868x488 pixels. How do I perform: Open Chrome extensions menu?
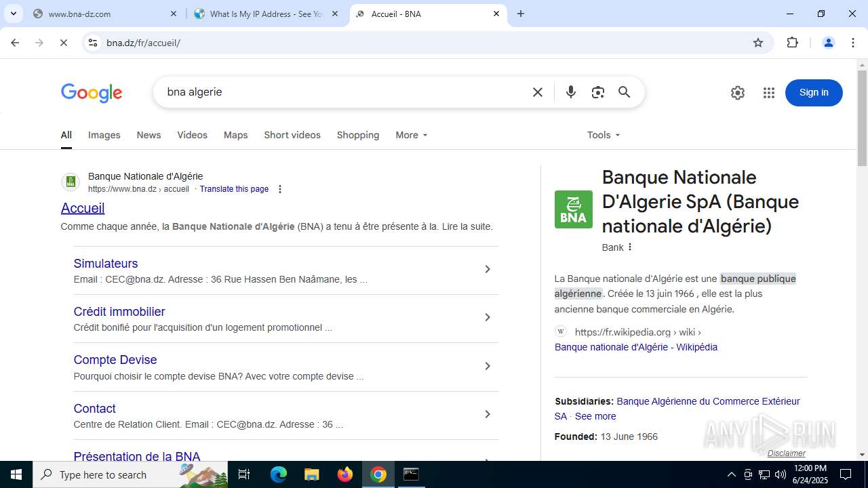click(792, 43)
